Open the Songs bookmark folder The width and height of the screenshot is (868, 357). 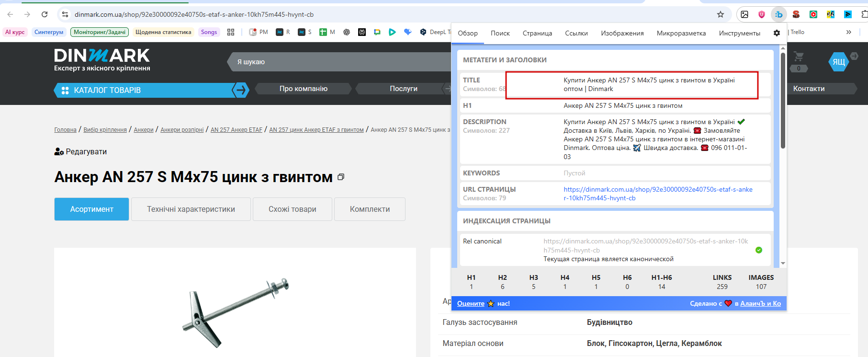pos(209,32)
